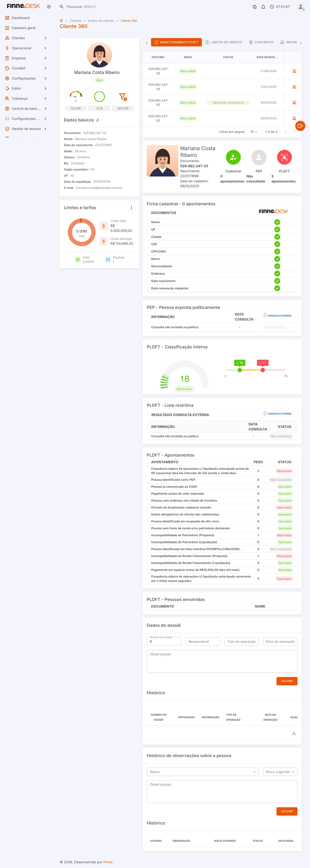The image size is (310, 868).
Task: Edit Dados básicos with the pencil icon
Action: pyautogui.click(x=98, y=120)
